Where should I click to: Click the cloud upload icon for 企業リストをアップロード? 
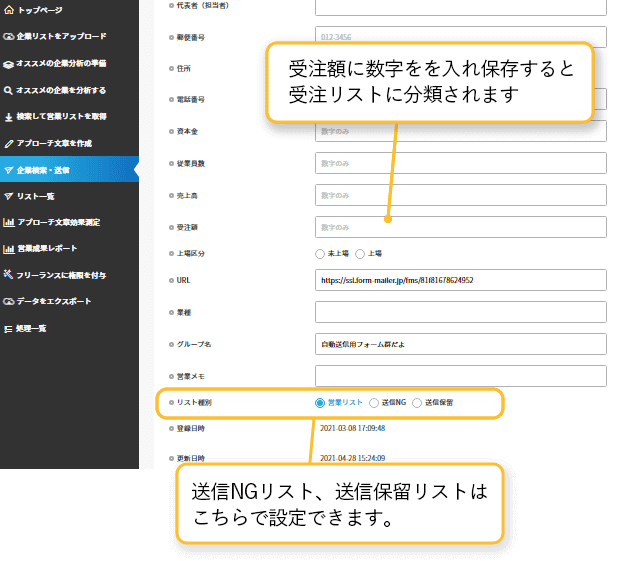8,36
